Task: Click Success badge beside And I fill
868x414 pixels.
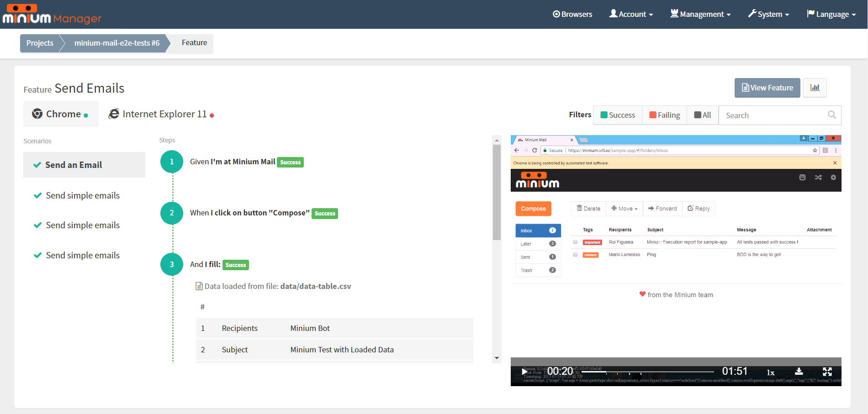Action: [236, 265]
